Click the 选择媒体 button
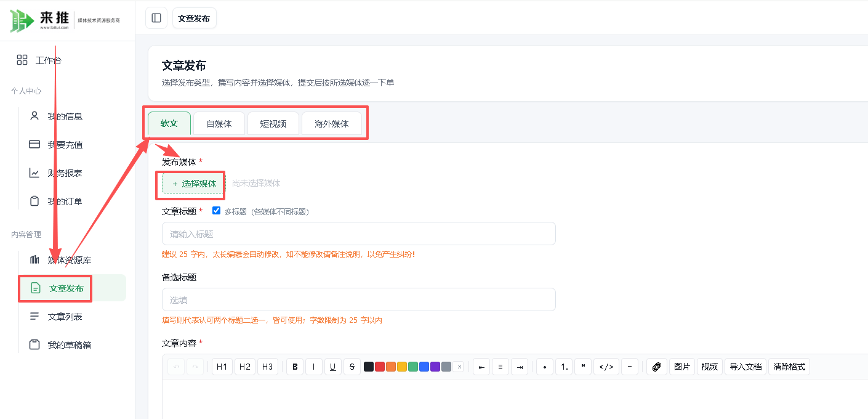Image resolution: width=868 pixels, height=419 pixels. [194, 184]
